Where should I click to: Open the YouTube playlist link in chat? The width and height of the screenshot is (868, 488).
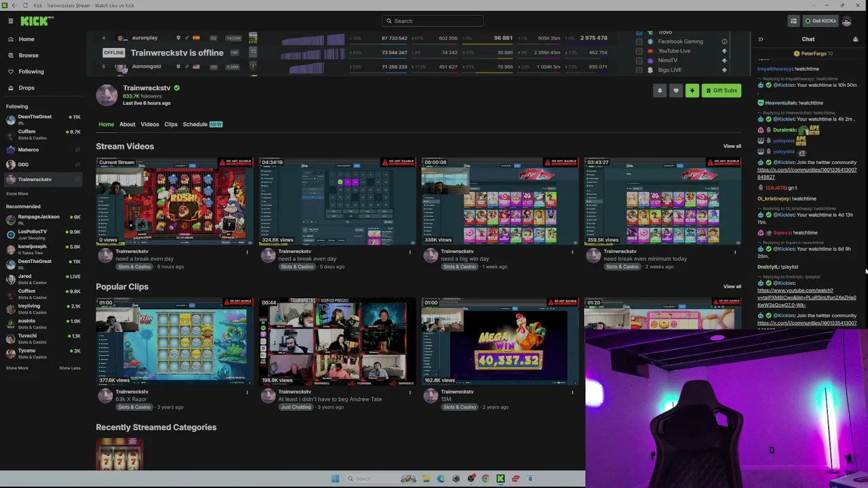[x=806, y=298]
